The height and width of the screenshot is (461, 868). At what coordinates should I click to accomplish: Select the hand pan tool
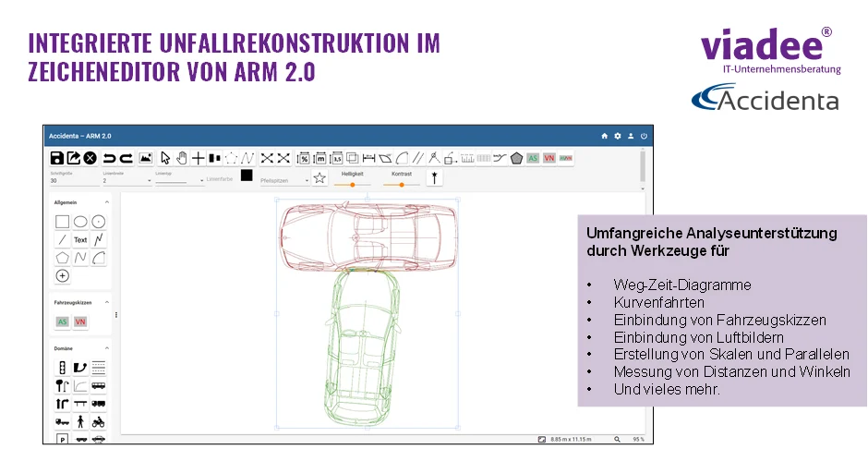click(x=182, y=158)
